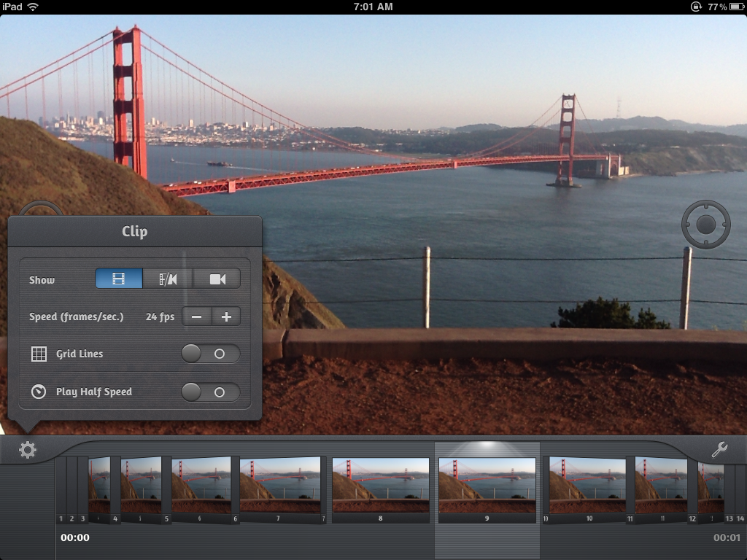Switch Show to the overlay view icon
The width and height of the screenshot is (747, 560).
[x=168, y=279]
